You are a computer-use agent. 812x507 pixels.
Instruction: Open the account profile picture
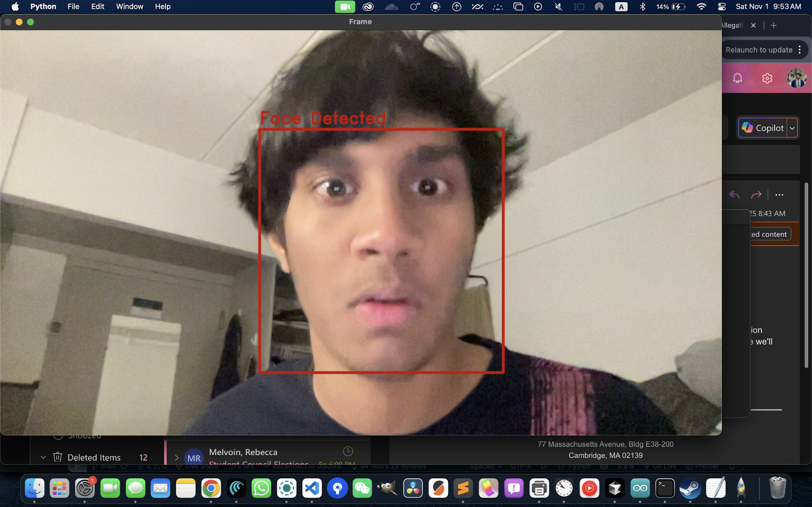click(x=797, y=78)
